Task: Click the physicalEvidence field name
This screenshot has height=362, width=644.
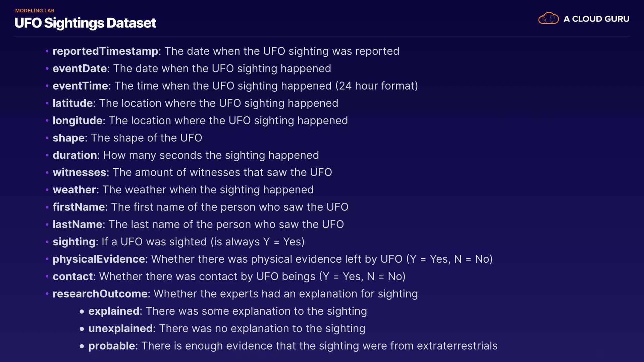Action: coord(99,259)
